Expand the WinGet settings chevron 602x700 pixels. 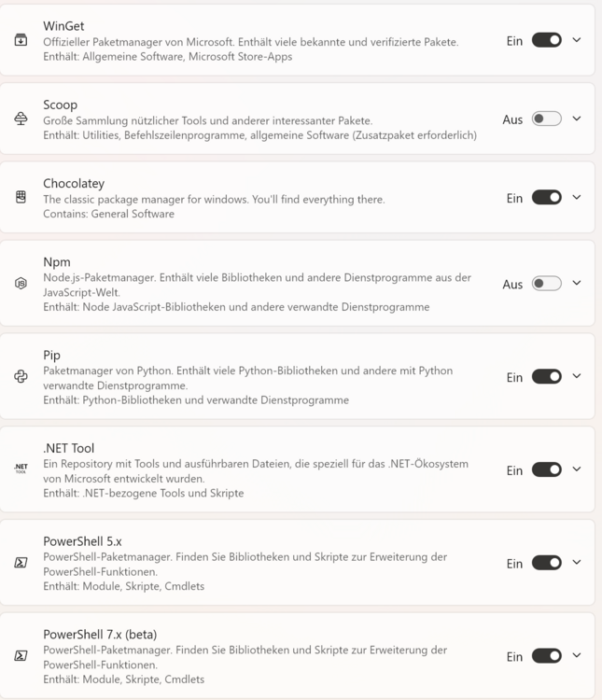pyautogui.click(x=577, y=40)
